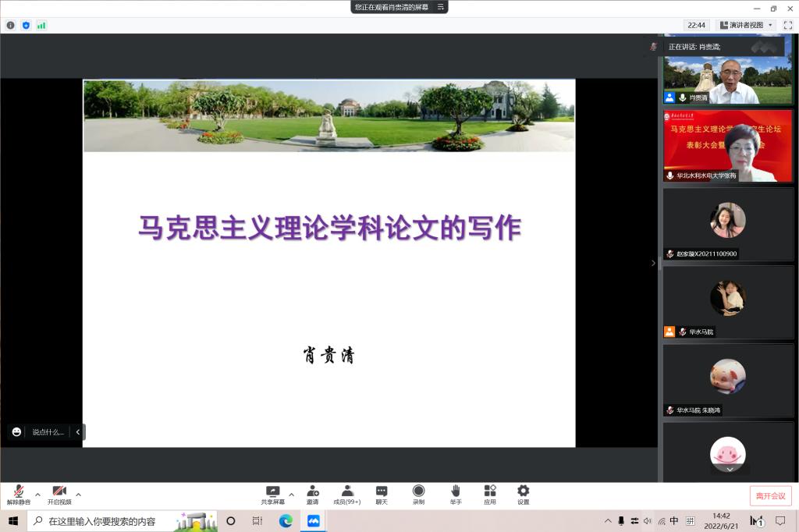
Task: Open the 应用 apps panel
Action: 489,494
